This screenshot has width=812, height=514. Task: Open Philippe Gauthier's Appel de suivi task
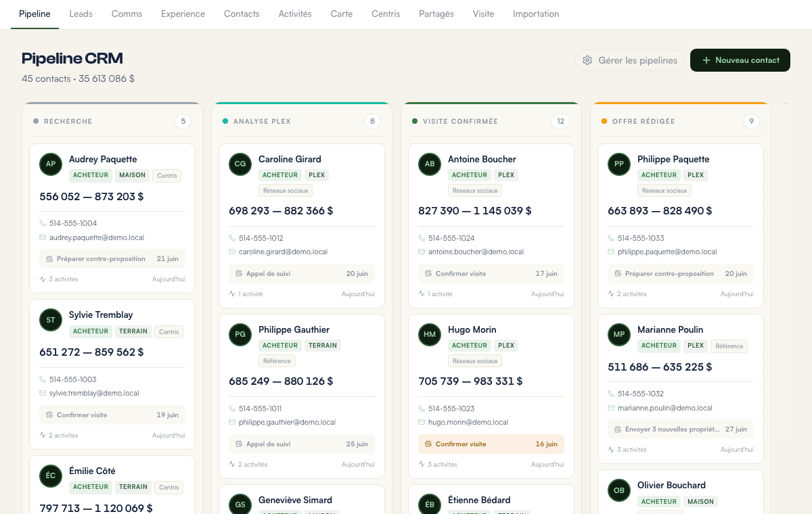click(302, 444)
